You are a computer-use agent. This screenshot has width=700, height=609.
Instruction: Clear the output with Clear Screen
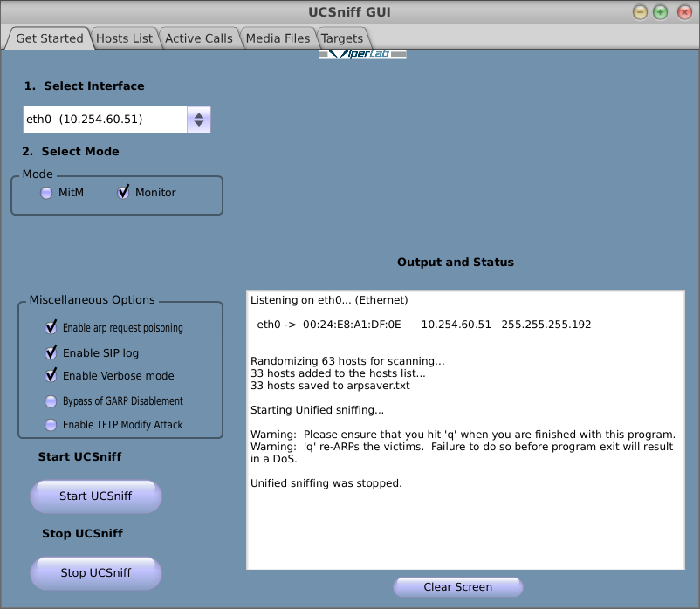(458, 586)
